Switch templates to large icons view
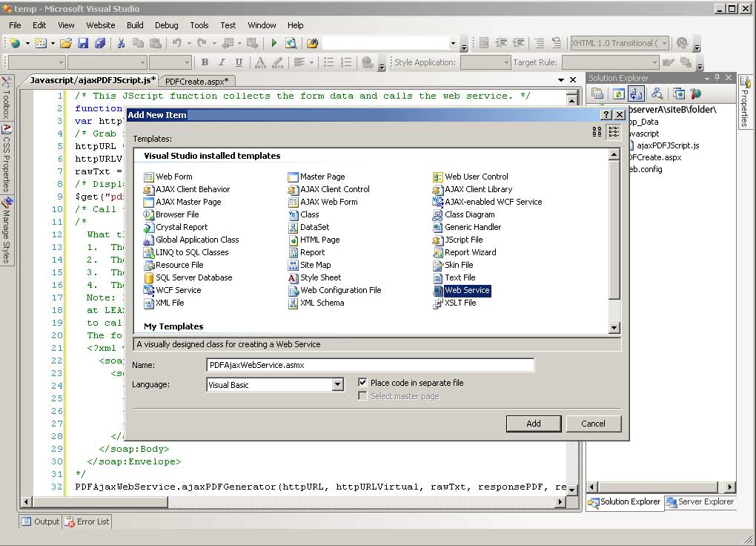 pos(597,132)
